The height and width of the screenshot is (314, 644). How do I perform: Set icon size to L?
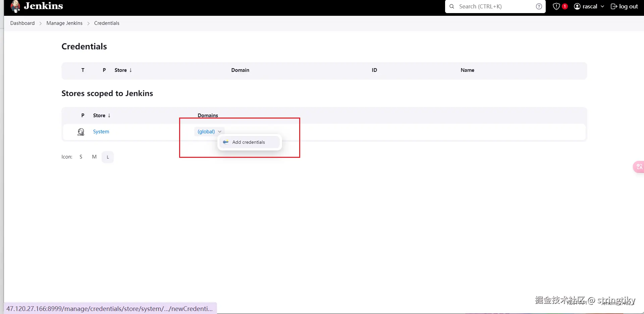coord(108,157)
